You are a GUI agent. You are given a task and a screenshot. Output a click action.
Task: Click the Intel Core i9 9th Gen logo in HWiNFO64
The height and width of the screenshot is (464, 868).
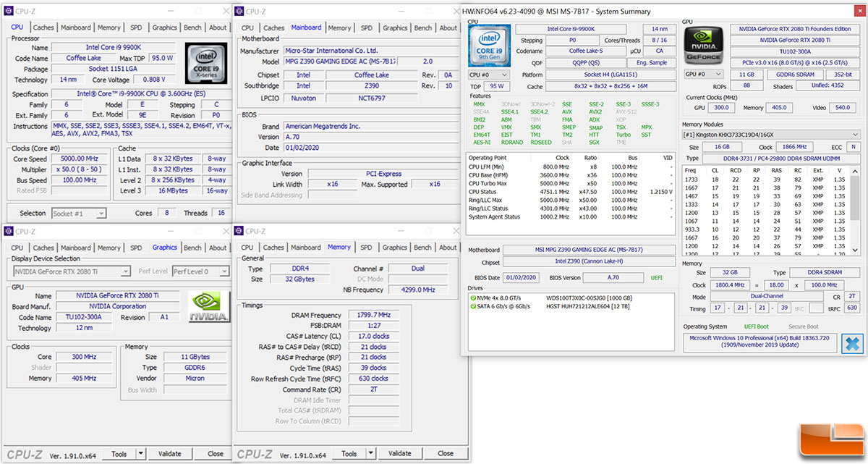tap(488, 46)
